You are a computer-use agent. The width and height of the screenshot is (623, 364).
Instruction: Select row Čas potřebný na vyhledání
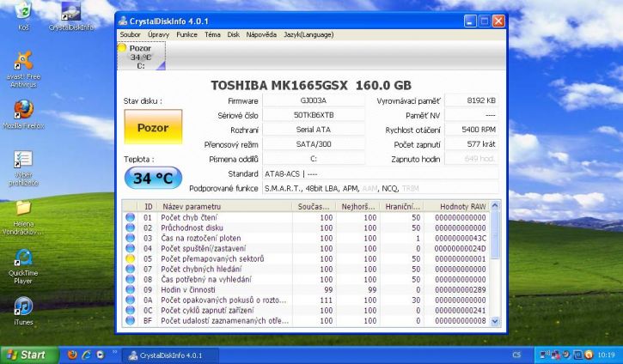click(306, 280)
